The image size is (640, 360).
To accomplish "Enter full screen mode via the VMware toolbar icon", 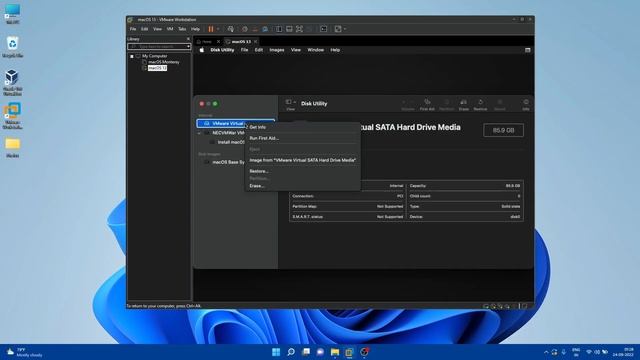I will point(299,29).
